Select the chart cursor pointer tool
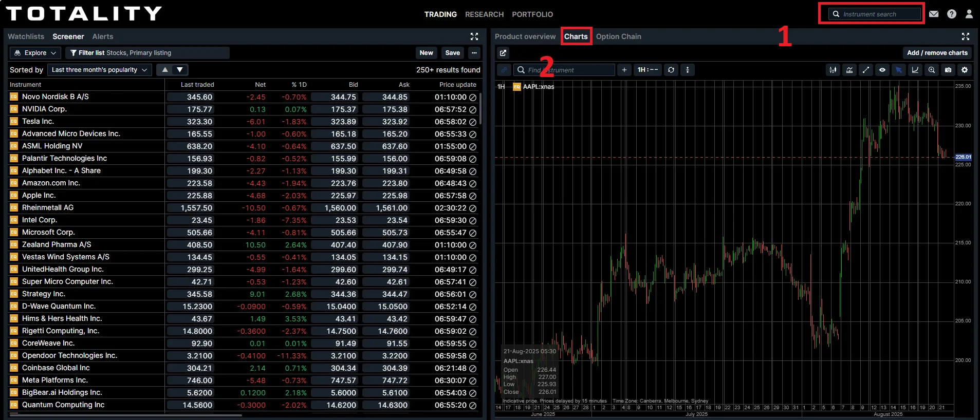The width and height of the screenshot is (980, 420). point(899,70)
